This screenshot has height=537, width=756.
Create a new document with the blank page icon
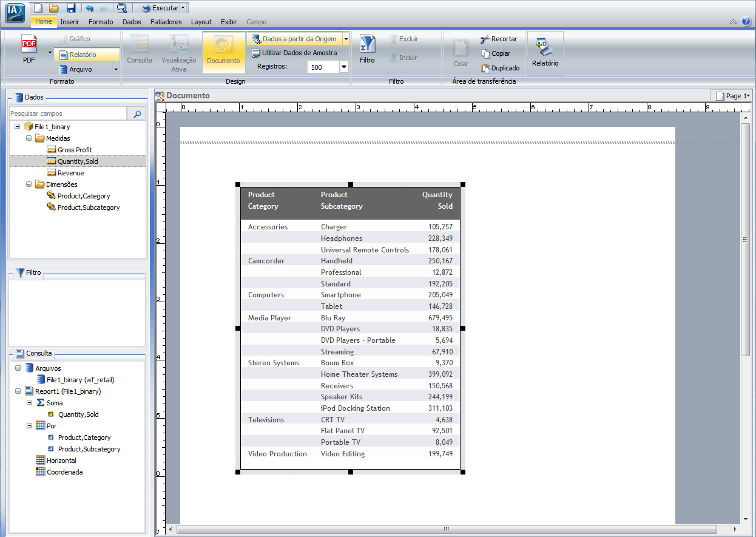point(38,8)
